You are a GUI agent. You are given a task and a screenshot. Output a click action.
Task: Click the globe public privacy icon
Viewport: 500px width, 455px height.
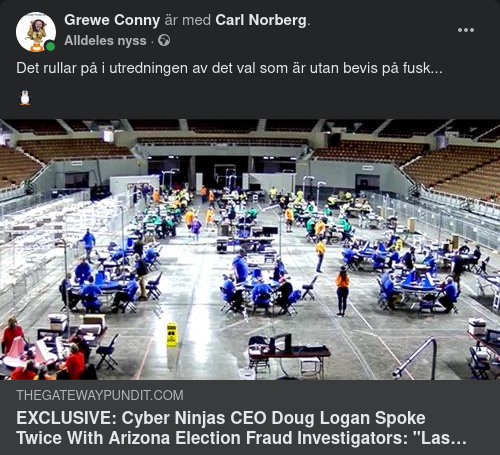(x=164, y=41)
